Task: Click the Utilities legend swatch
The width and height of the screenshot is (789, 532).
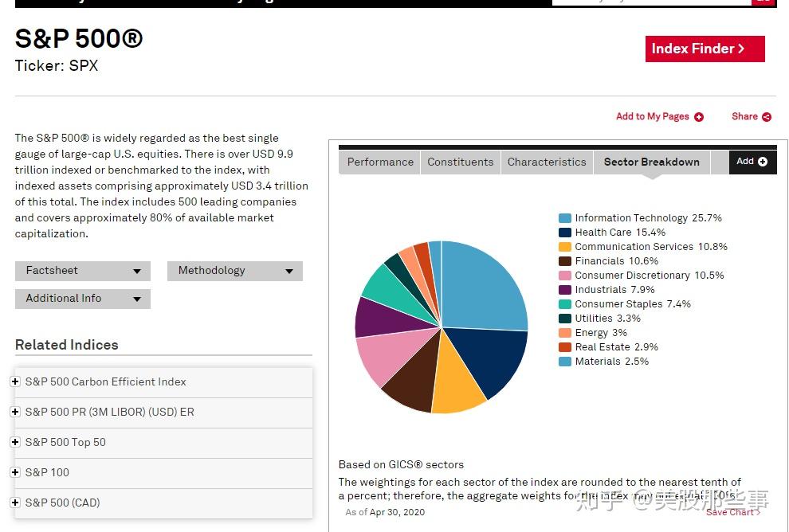Action: pos(564,319)
